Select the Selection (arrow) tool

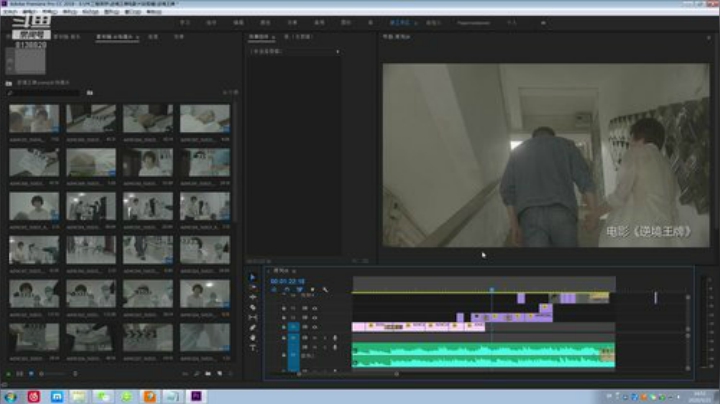253,277
